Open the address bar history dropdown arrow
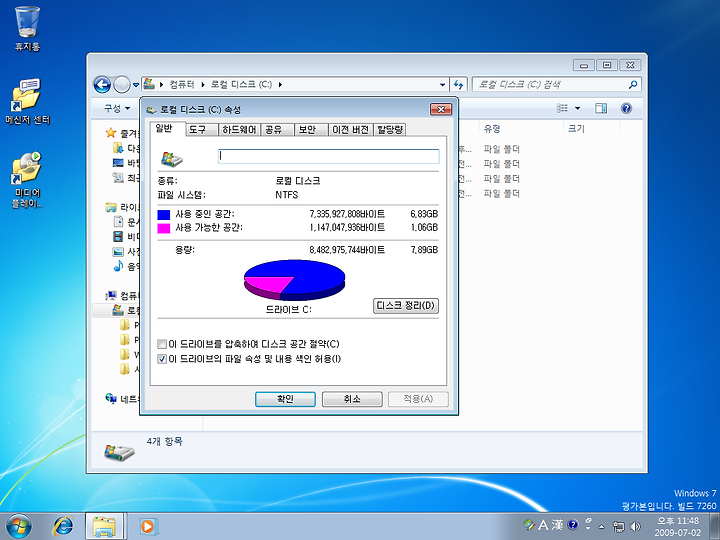720x540 pixels. tap(442, 85)
